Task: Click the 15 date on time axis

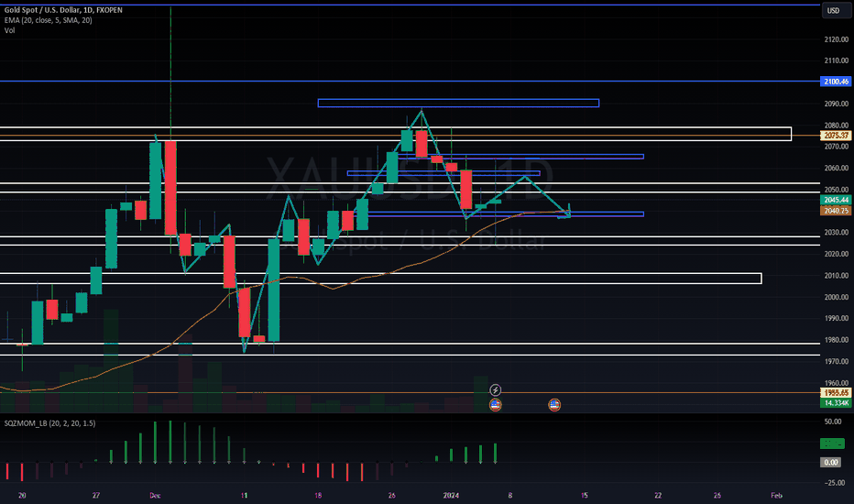Action: click(x=585, y=495)
